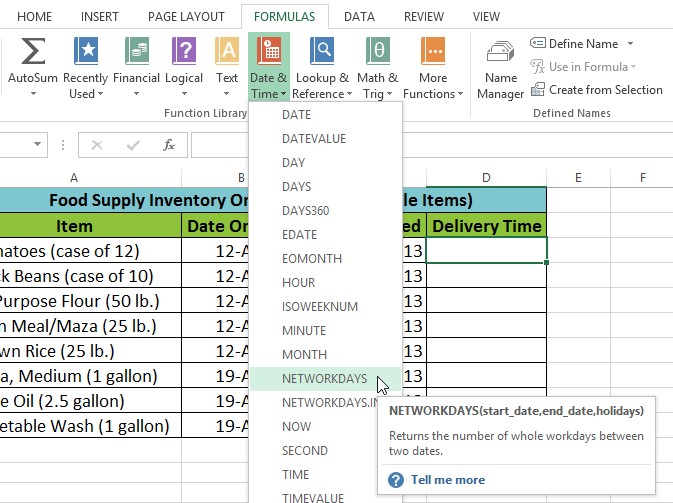The width and height of the screenshot is (673, 503).
Task: Select the DAY function
Action: [325, 163]
